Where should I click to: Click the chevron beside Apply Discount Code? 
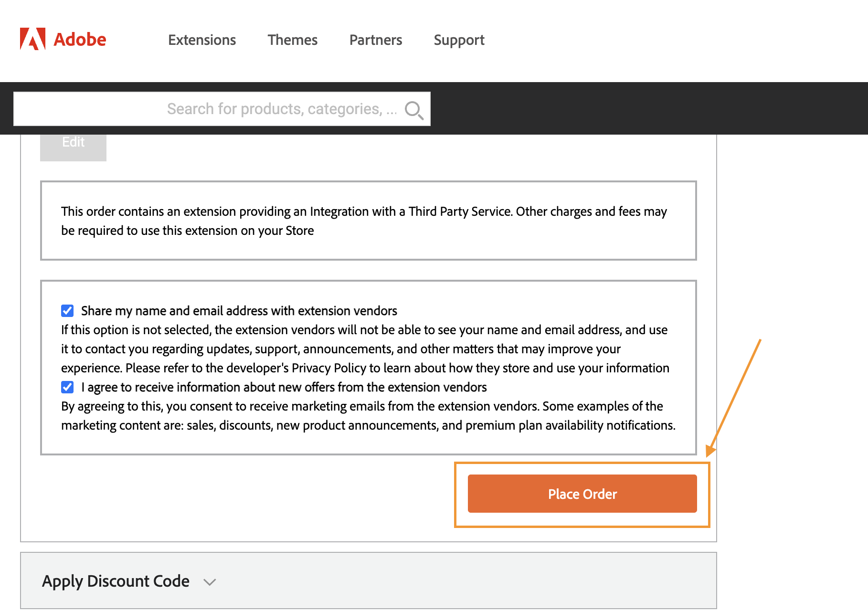pos(209,582)
